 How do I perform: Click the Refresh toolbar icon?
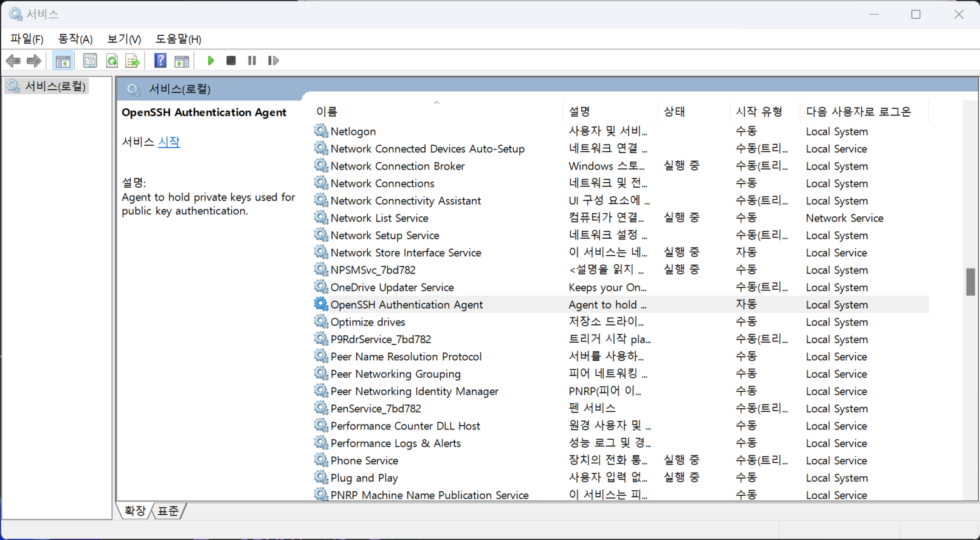[x=112, y=61]
